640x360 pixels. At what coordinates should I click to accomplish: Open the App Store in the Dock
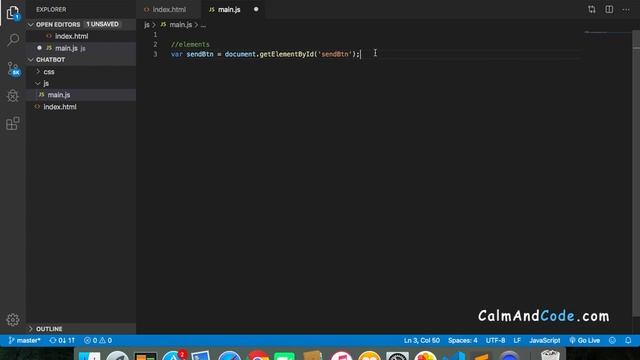[173, 356]
